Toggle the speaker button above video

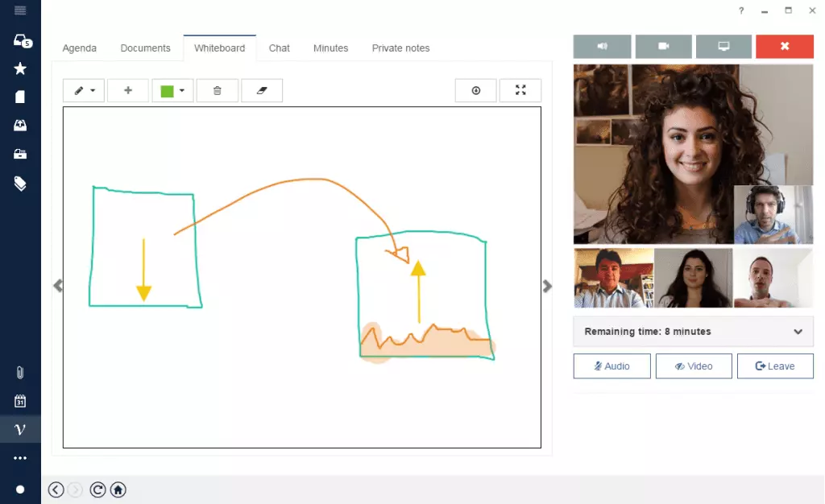[x=602, y=47]
